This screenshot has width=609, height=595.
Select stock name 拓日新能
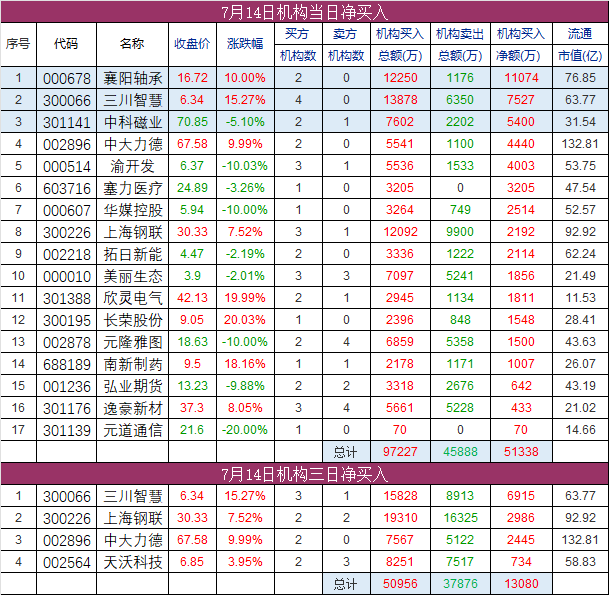point(132,254)
